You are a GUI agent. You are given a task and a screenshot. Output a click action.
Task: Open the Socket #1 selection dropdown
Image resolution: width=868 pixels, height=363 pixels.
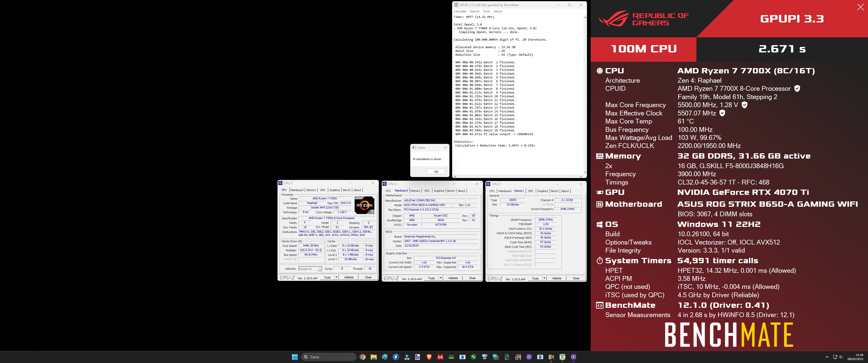[x=310, y=269]
